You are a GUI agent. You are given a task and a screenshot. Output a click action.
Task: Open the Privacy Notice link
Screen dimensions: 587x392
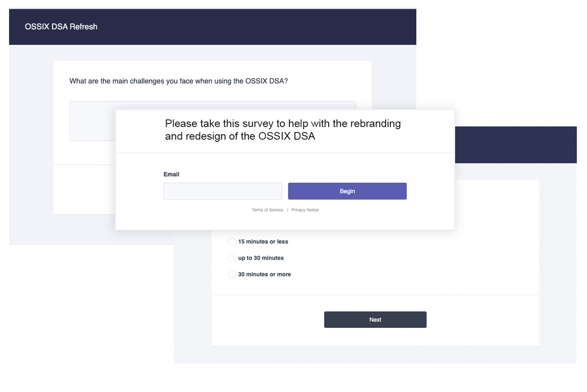coord(305,210)
